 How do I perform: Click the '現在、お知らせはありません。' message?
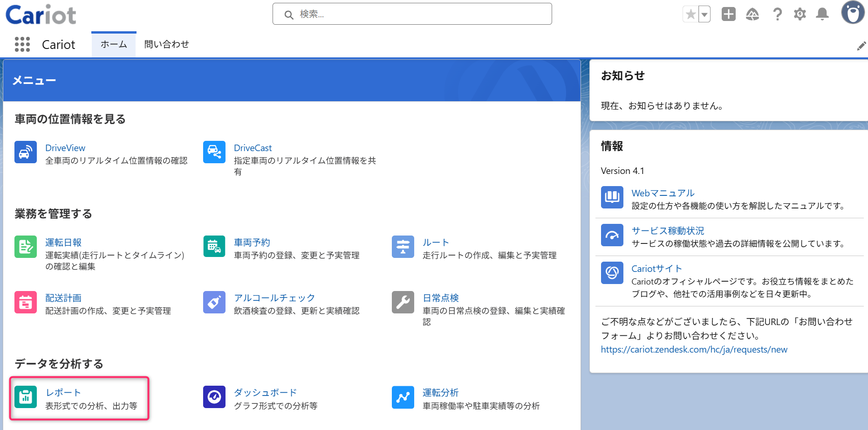(x=662, y=106)
